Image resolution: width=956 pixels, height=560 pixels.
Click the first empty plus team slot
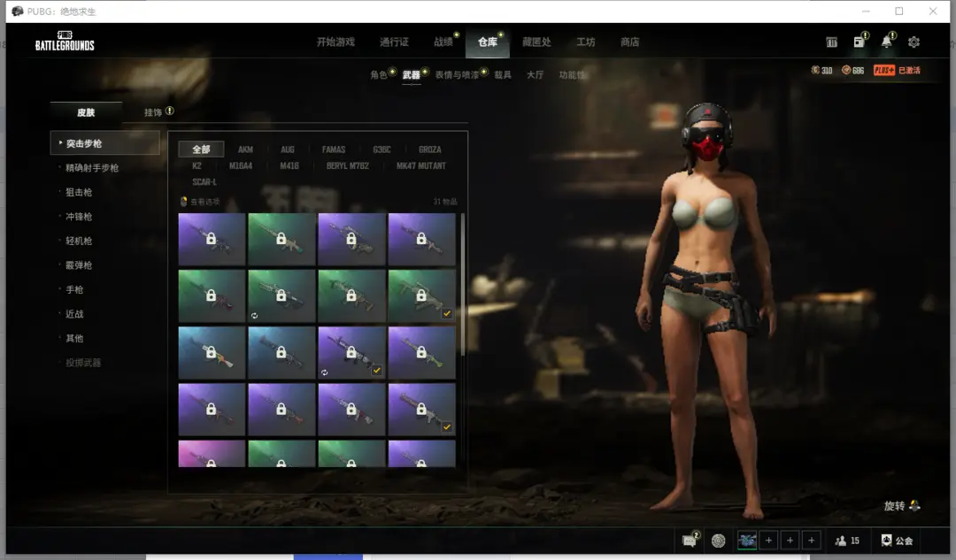[768, 541]
